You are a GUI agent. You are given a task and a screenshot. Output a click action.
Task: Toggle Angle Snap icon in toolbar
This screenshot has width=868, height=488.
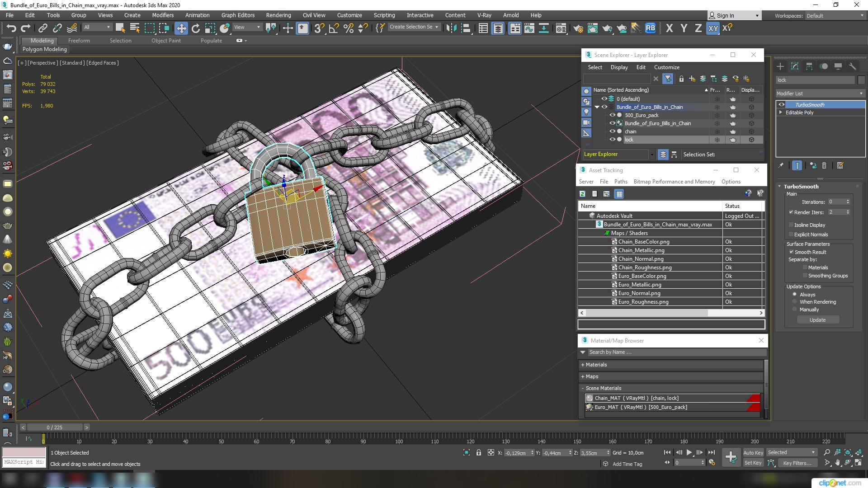[334, 28]
